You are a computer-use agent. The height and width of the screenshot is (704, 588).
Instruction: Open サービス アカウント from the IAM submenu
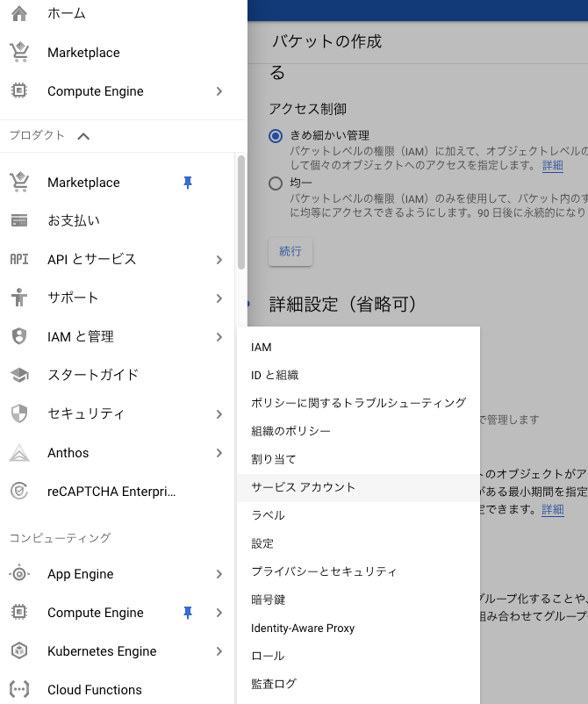(303, 487)
